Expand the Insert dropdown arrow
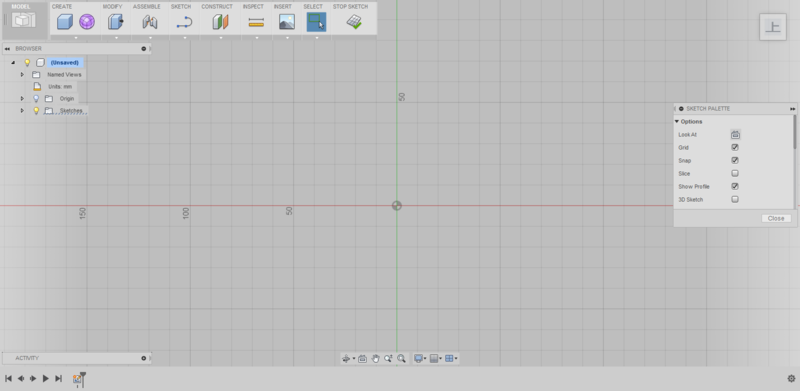The width and height of the screenshot is (800, 391). (287, 38)
